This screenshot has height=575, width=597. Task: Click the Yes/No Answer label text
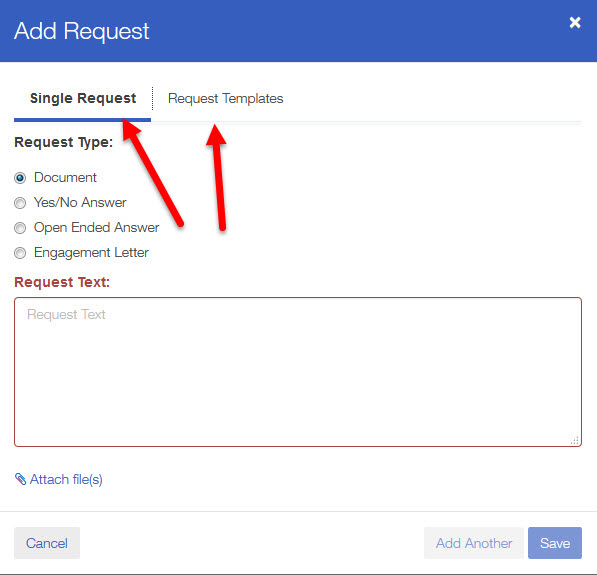coord(80,203)
